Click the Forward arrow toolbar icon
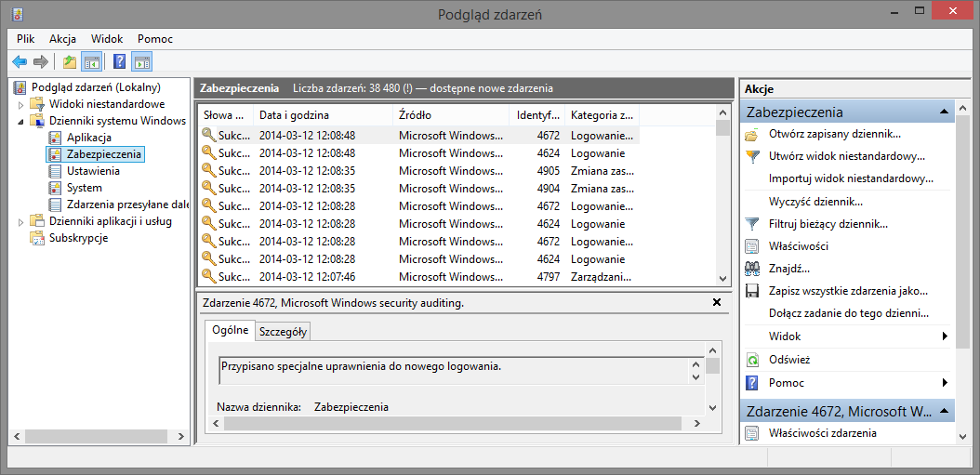Image resolution: width=980 pixels, height=475 pixels. pyautogui.click(x=41, y=62)
